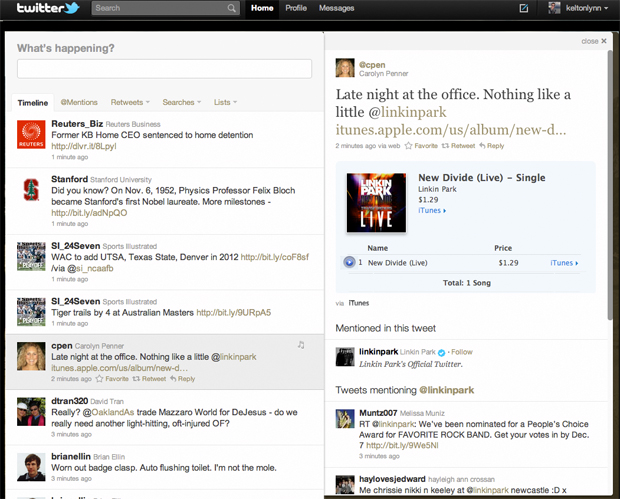The width and height of the screenshot is (620, 499).
Task: Follow the linkinpark account
Action: coord(461,352)
